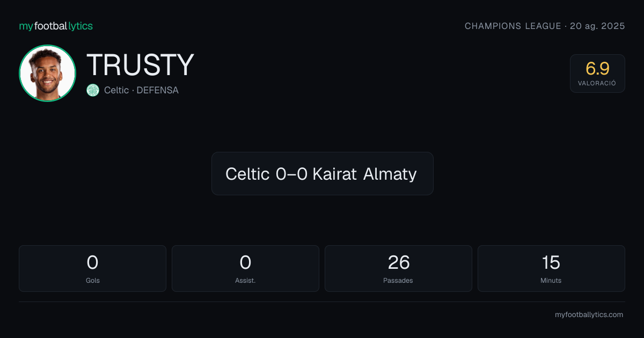Click the 20 ag. 2025 match date
Image resolution: width=644 pixels, height=338 pixels.
(x=597, y=26)
